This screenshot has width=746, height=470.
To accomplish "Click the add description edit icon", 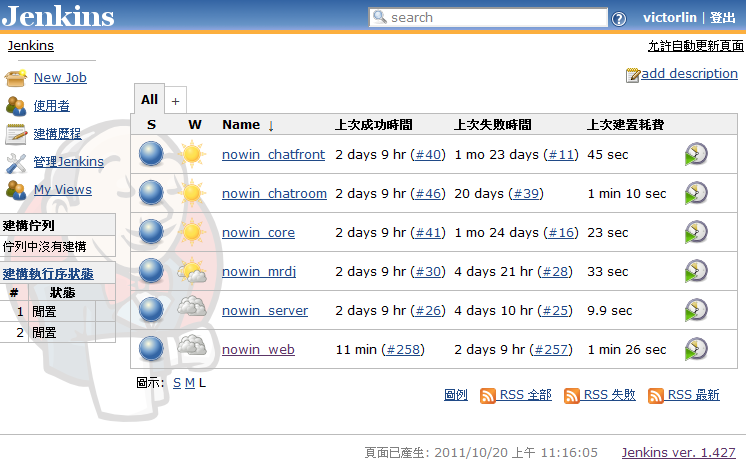I will (632, 74).
